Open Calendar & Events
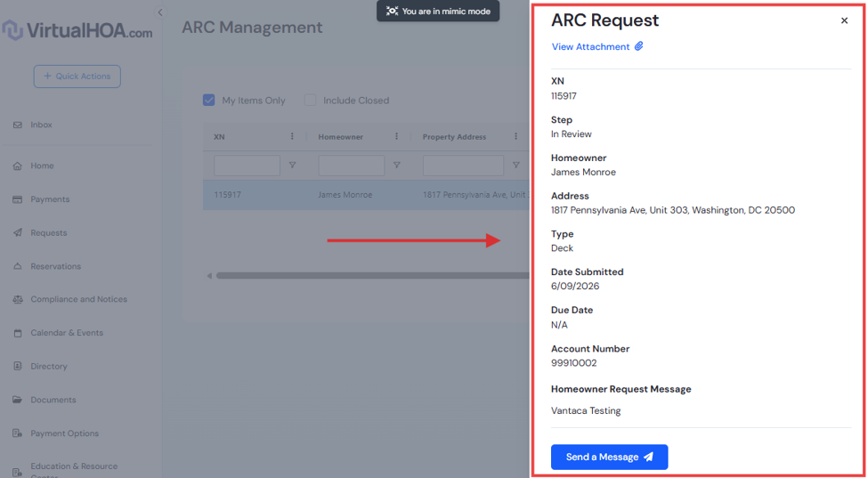This screenshot has height=478, width=868. [67, 333]
